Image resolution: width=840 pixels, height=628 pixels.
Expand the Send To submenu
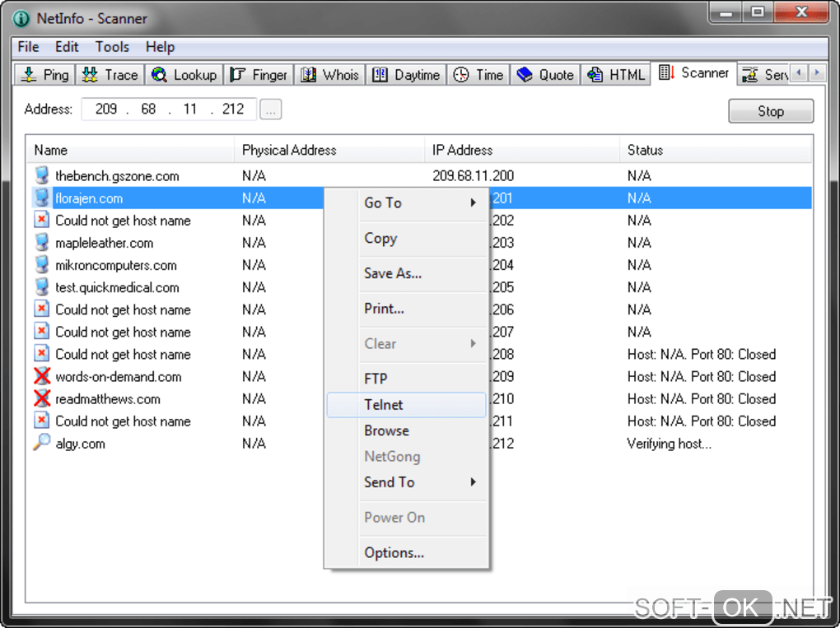[407, 482]
